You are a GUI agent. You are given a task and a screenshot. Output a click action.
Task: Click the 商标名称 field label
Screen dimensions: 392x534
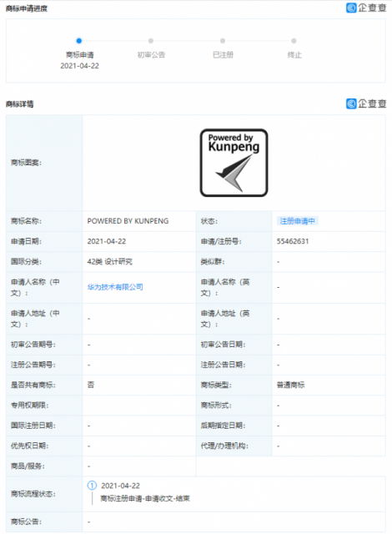click(26, 221)
